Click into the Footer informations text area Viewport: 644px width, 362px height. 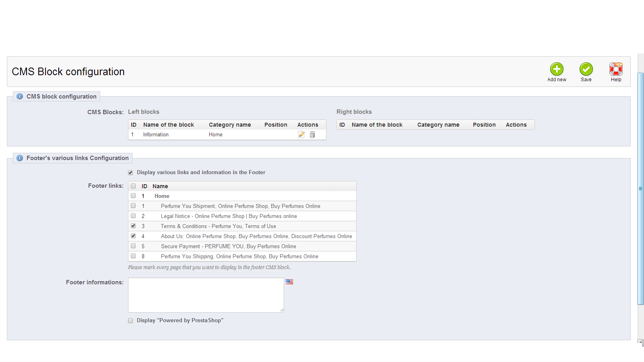click(206, 295)
